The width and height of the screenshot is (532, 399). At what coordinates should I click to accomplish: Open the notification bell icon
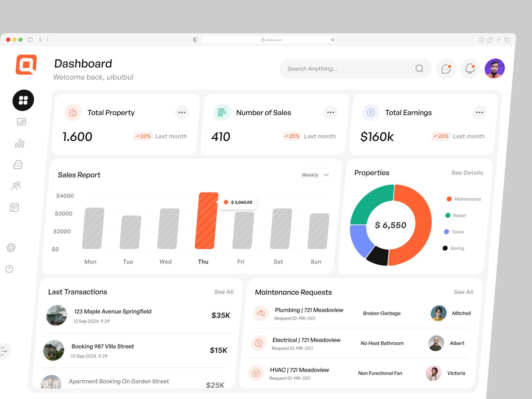[x=470, y=68]
